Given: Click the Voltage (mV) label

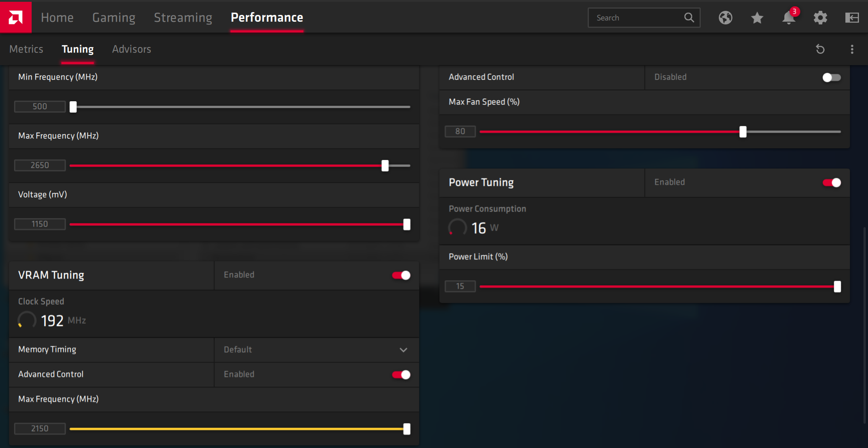Looking at the screenshot, I should [x=42, y=194].
